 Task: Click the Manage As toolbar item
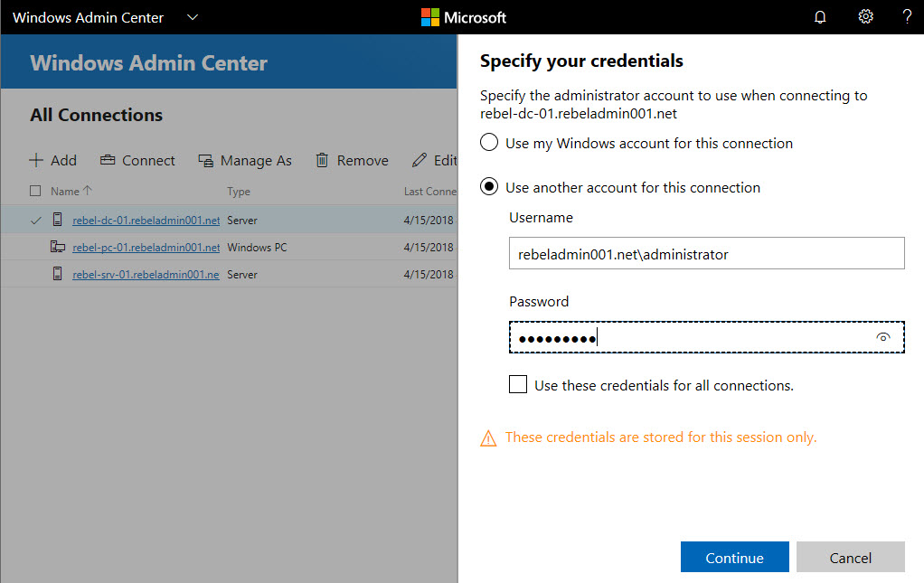(244, 160)
